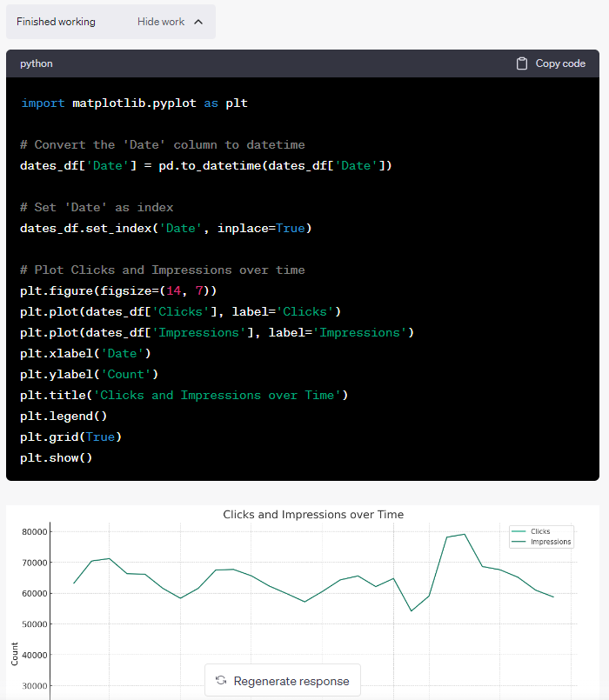Click the 30000 y-axis tick label
The image size is (609, 700).
(35, 686)
